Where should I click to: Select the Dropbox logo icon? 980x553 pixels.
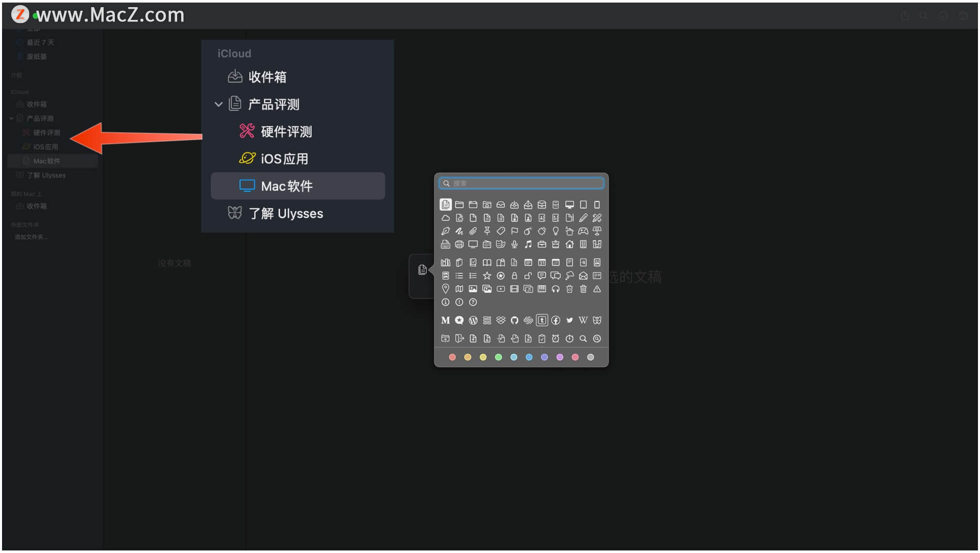point(501,320)
